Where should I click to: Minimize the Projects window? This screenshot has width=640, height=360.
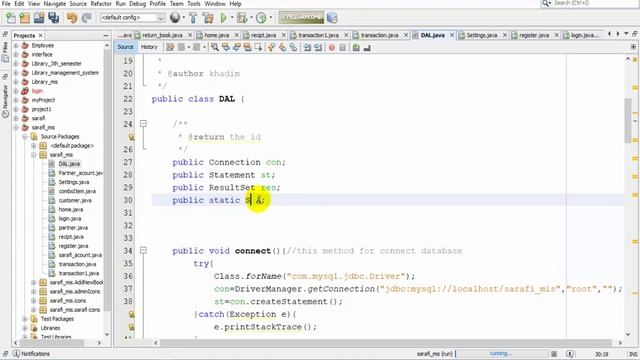106,36
